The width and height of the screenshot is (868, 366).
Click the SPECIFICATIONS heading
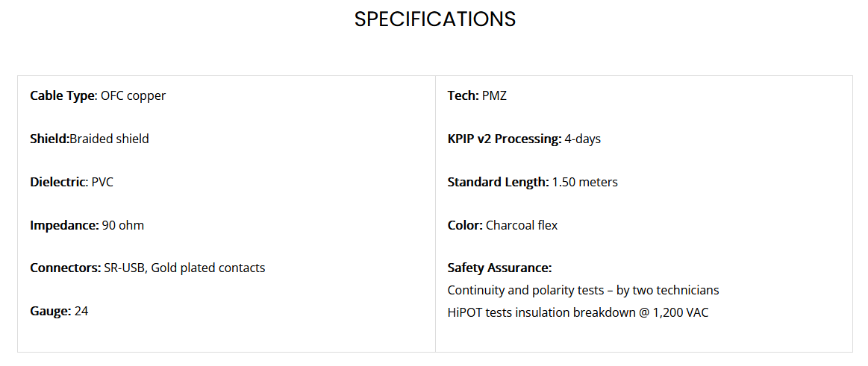434,19
